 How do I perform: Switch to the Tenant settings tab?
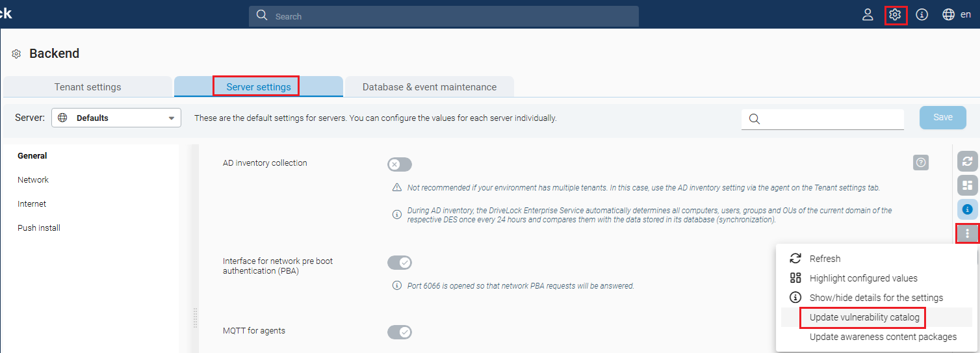point(88,87)
